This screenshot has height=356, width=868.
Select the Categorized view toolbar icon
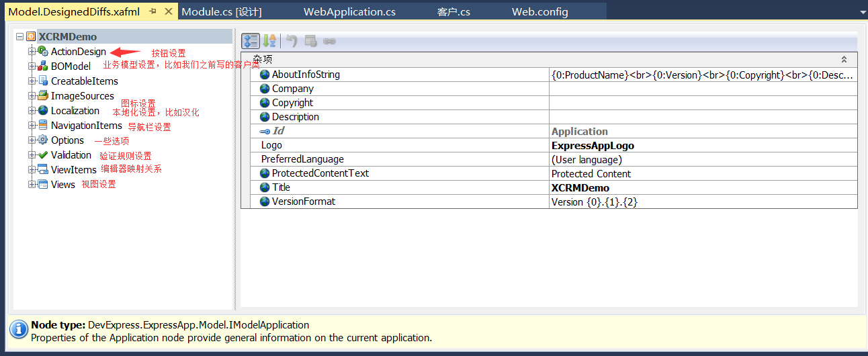pyautogui.click(x=251, y=41)
